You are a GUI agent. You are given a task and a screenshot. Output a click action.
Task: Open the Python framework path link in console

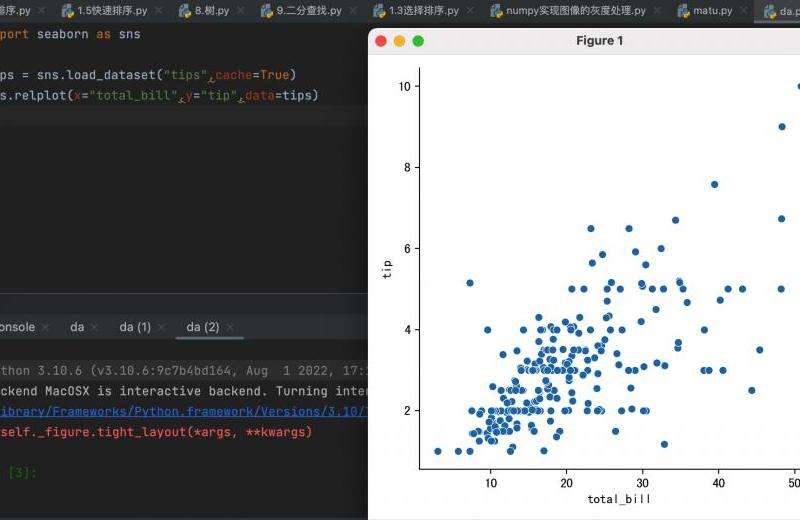click(x=180, y=411)
